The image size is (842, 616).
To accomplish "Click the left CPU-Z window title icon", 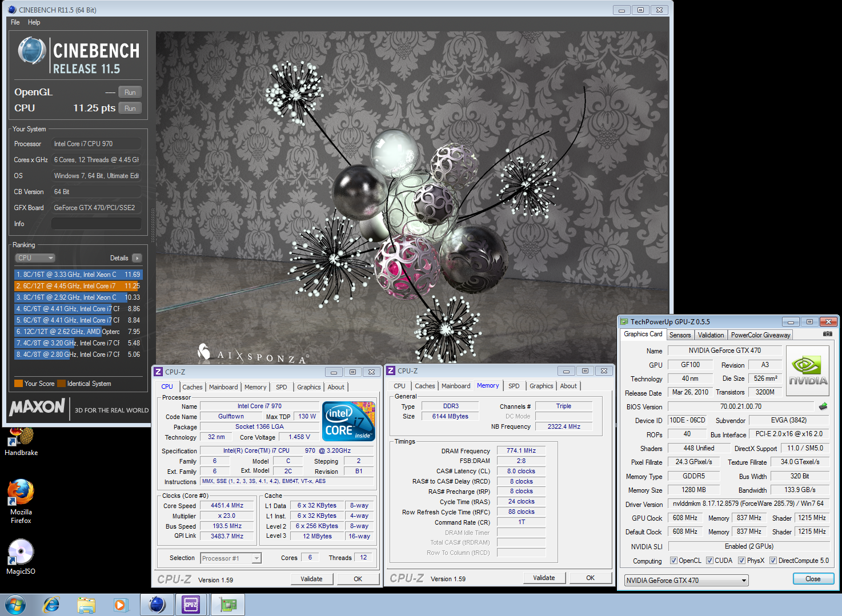I will [x=158, y=372].
